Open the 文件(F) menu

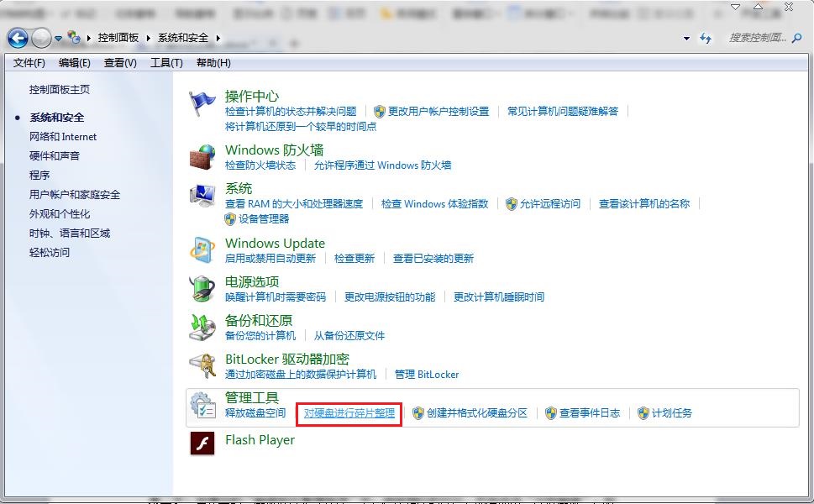pos(29,63)
